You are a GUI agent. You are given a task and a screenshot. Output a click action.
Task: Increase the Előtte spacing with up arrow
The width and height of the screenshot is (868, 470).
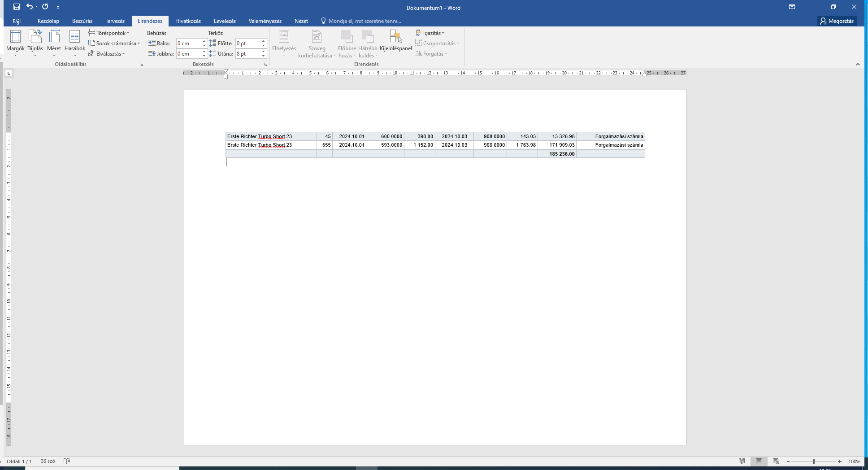coord(263,41)
